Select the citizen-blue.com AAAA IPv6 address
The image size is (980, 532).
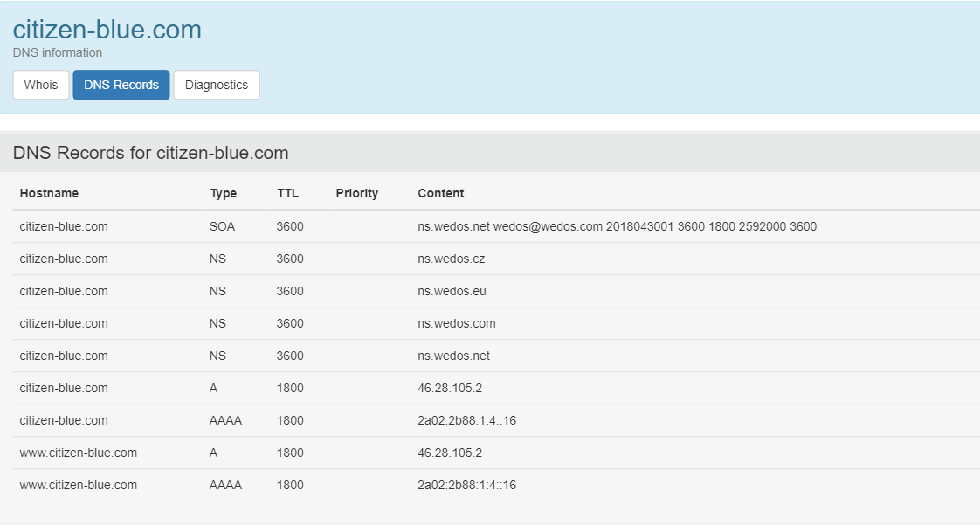pyautogui.click(x=467, y=421)
